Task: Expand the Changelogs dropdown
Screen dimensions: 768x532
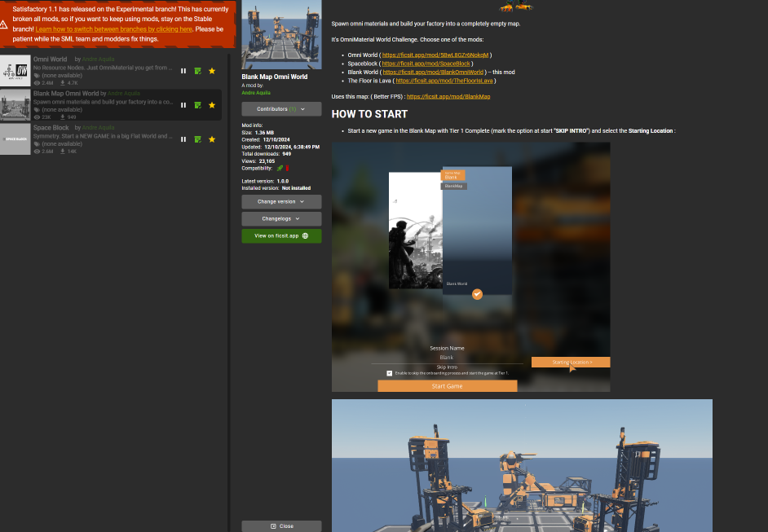Action: click(281, 218)
